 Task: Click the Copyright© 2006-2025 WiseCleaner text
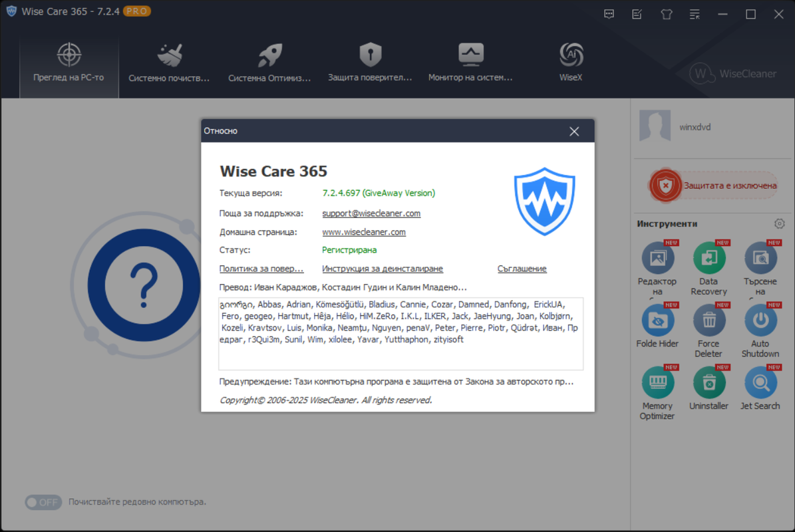325,400
